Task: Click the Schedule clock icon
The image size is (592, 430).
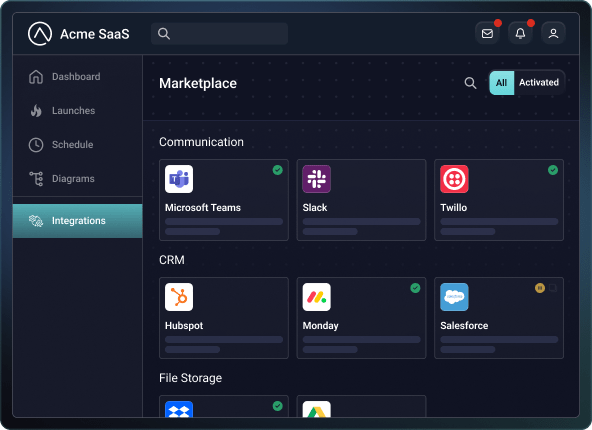Action: coord(36,145)
